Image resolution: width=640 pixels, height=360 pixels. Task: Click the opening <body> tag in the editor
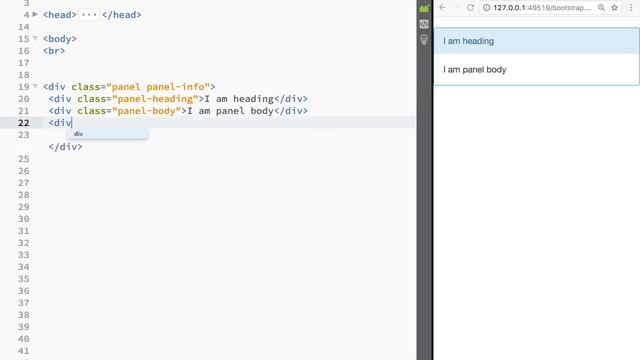[60, 39]
